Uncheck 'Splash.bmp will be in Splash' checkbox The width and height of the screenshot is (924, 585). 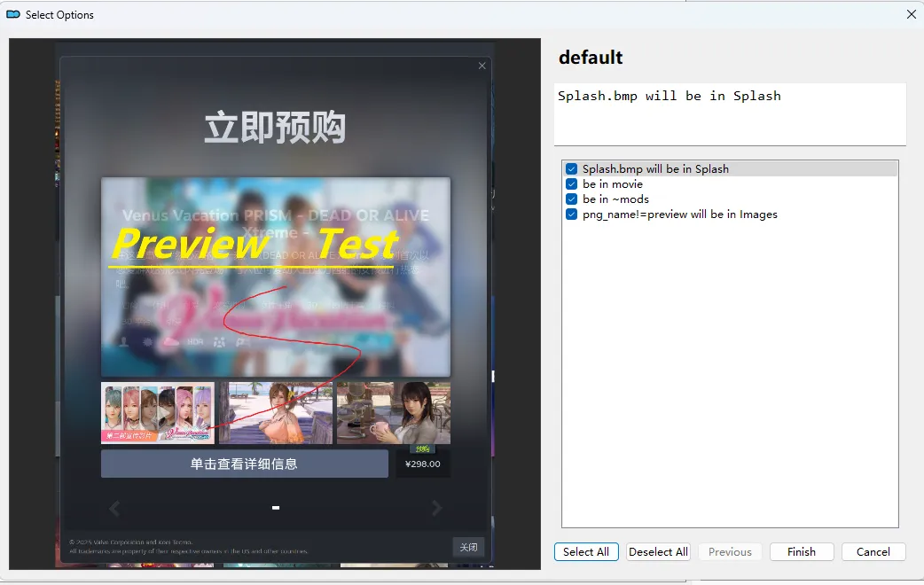572,169
